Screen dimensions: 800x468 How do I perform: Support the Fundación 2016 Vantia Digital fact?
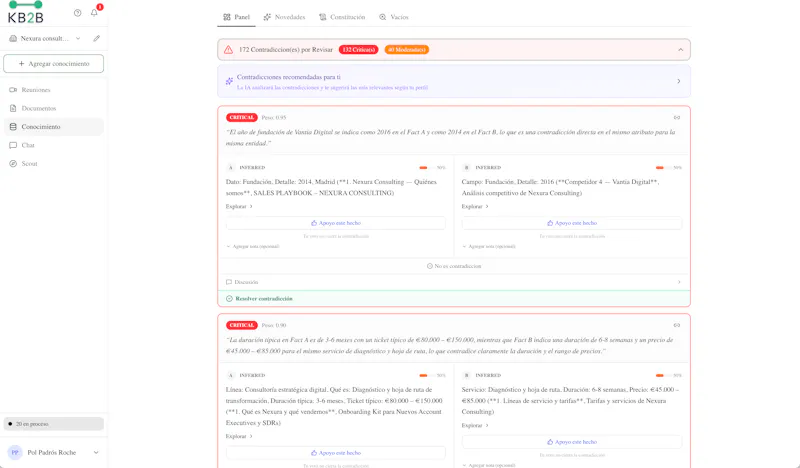point(571,223)
